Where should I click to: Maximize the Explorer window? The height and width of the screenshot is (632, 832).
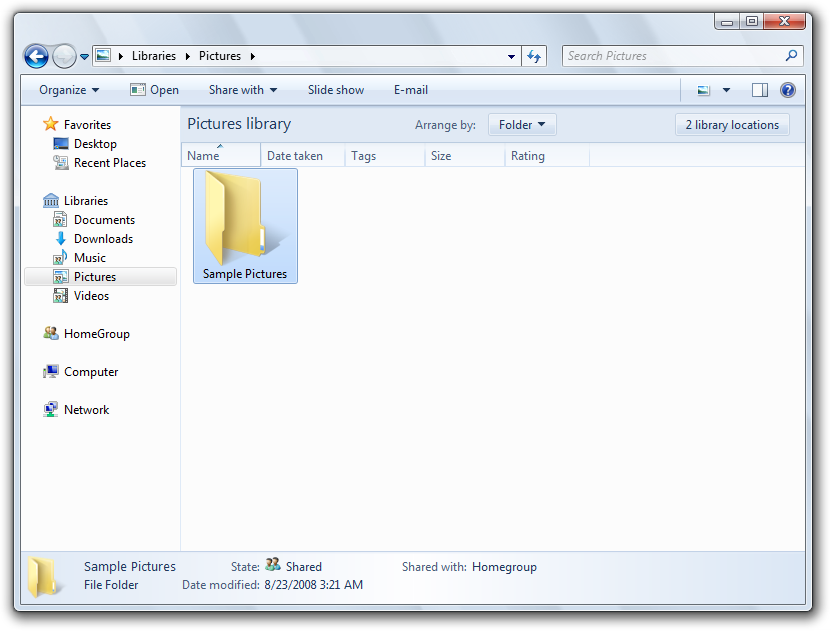pos(752,21)
